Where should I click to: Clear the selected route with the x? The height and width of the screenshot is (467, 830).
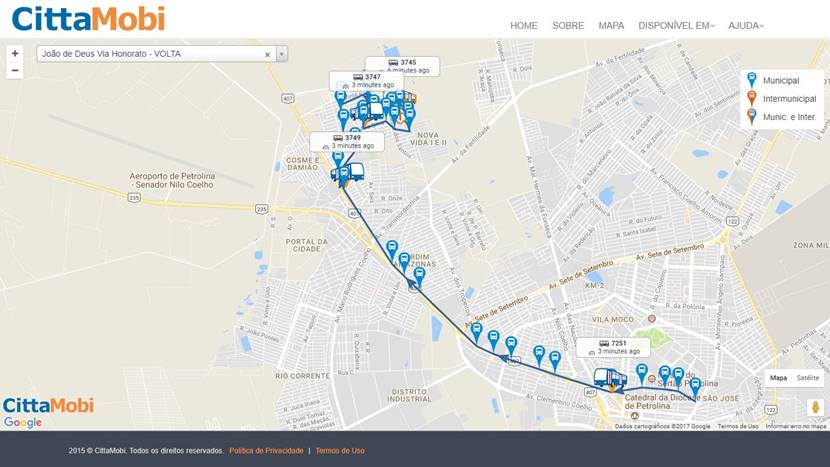click(267, 54)
